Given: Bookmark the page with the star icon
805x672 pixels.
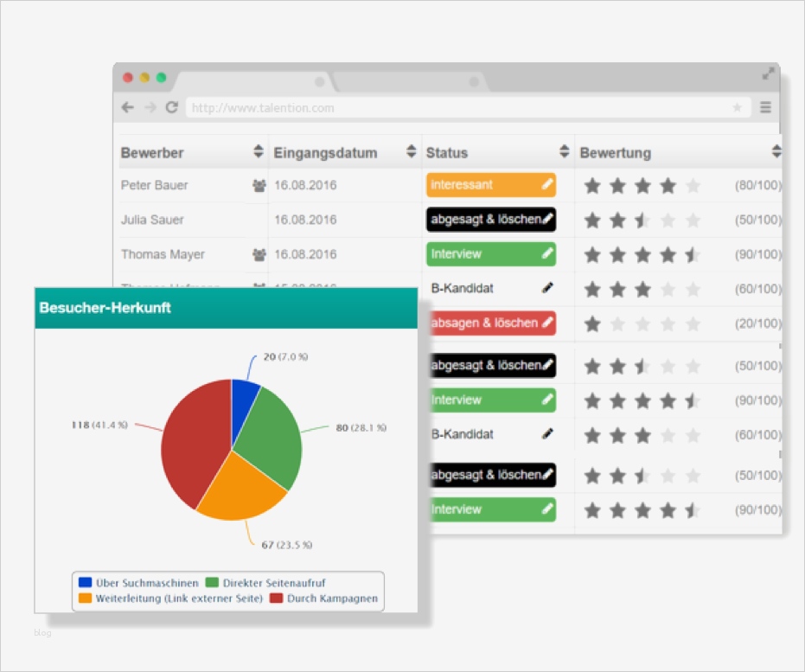Looking at the screenshot, I should (737, 107).
